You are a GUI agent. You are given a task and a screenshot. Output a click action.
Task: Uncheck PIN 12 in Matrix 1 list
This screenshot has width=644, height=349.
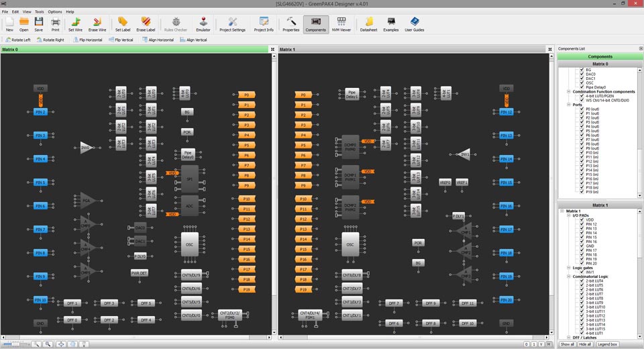[x=582, y=224]
